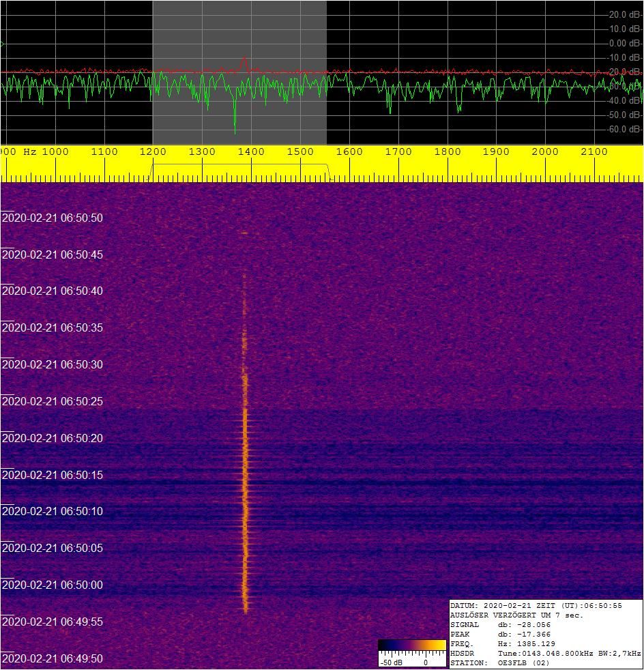
Task: Click the 06:50:30 waterfall timestamp
Action: point(53,364)
